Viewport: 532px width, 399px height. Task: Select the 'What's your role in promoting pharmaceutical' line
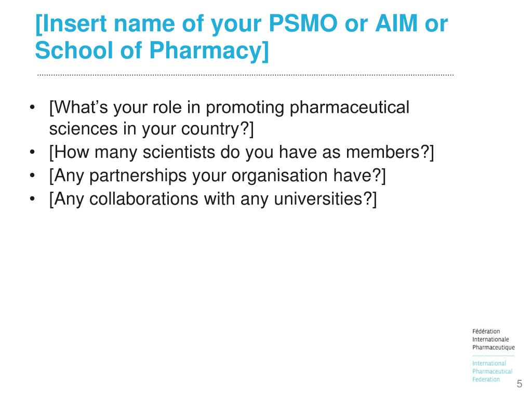click(229, 108)
